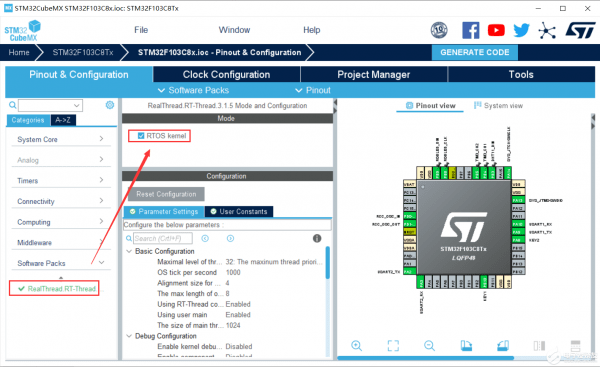Click the green PA2 pin for USART2_TX
600x367 pixels.
409,272
